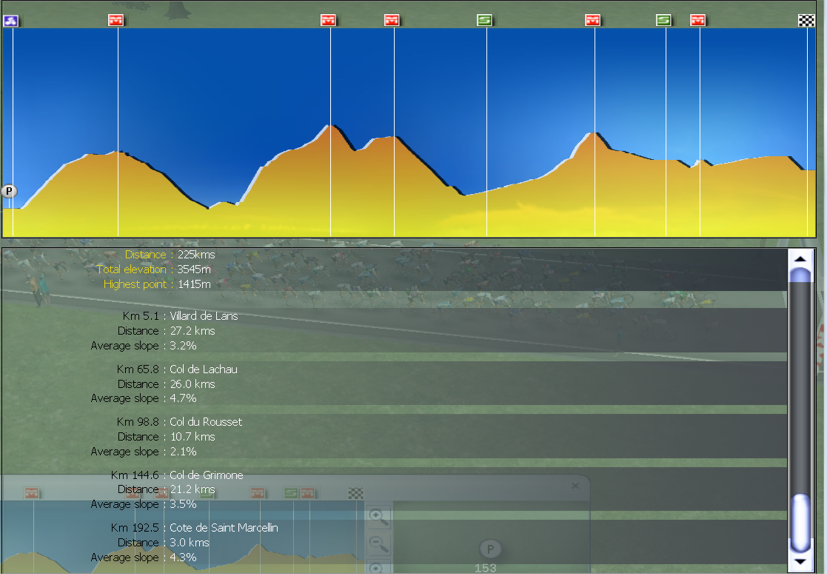The height and width of the screenshot is (574, 827).
Task: Close the faded mini profile panel
Action: click(x=575, y=486)
